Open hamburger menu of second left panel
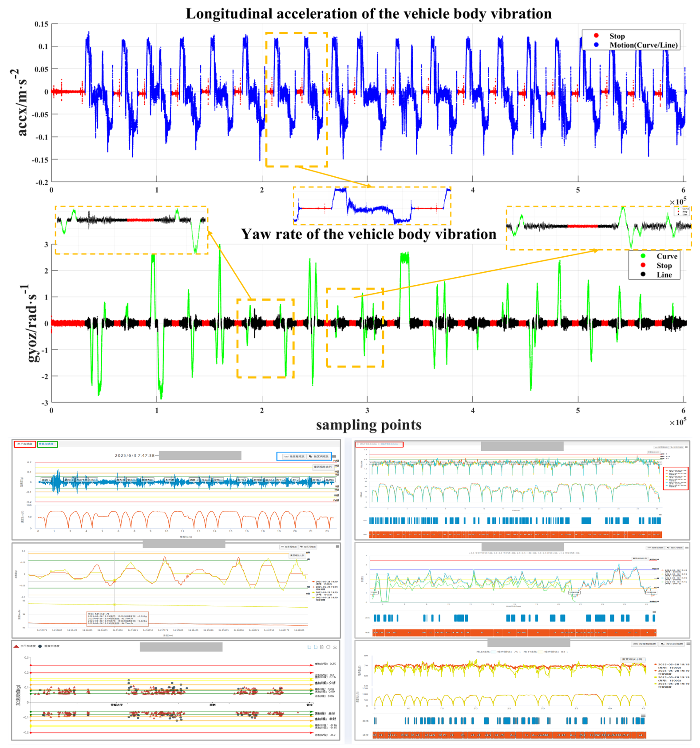Screen dimensions: 700x748 coord(337,546)
